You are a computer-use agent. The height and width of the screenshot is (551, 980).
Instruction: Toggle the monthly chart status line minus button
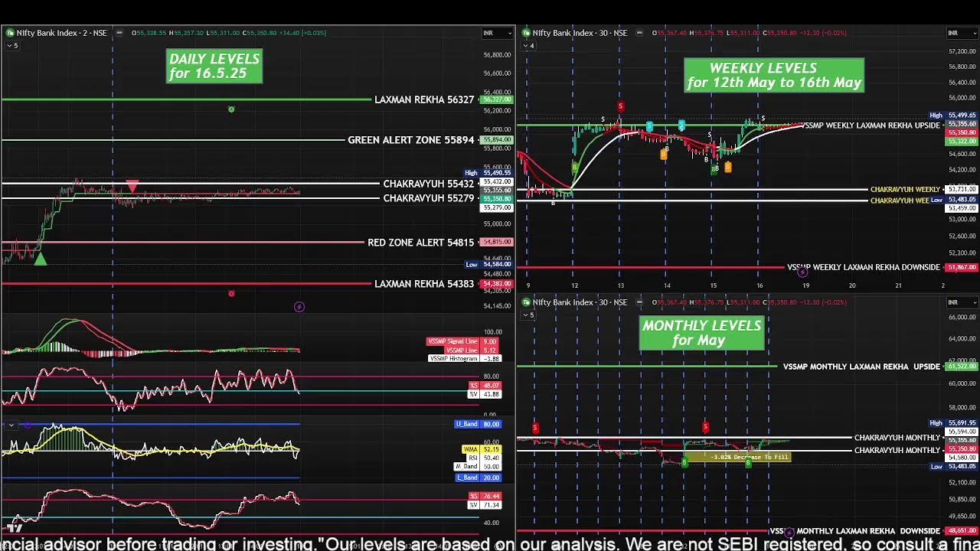(639, 302)
